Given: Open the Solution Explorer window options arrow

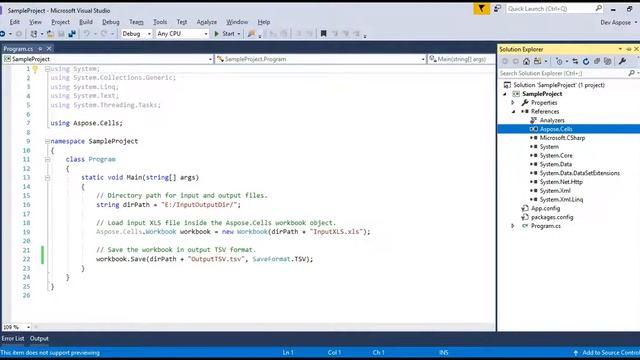Looking at the screenshot, I should pyautogui.click(x=620, y=49).
